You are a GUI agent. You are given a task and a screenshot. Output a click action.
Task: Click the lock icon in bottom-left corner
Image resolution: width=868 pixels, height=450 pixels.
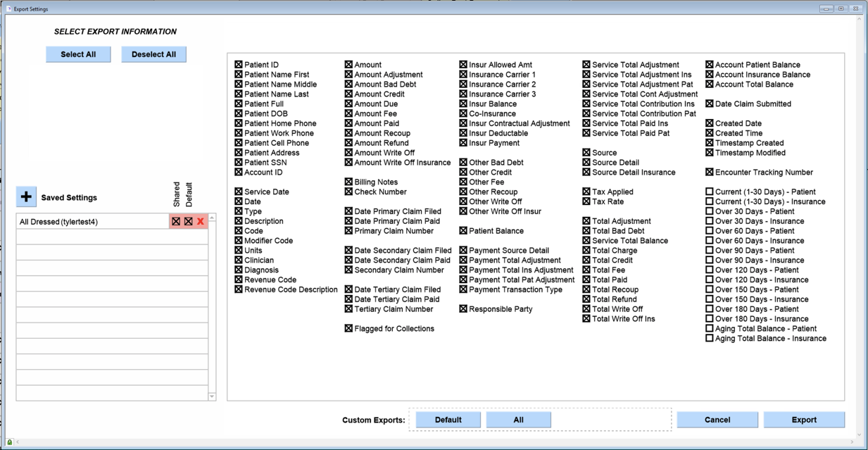(9, 442)
